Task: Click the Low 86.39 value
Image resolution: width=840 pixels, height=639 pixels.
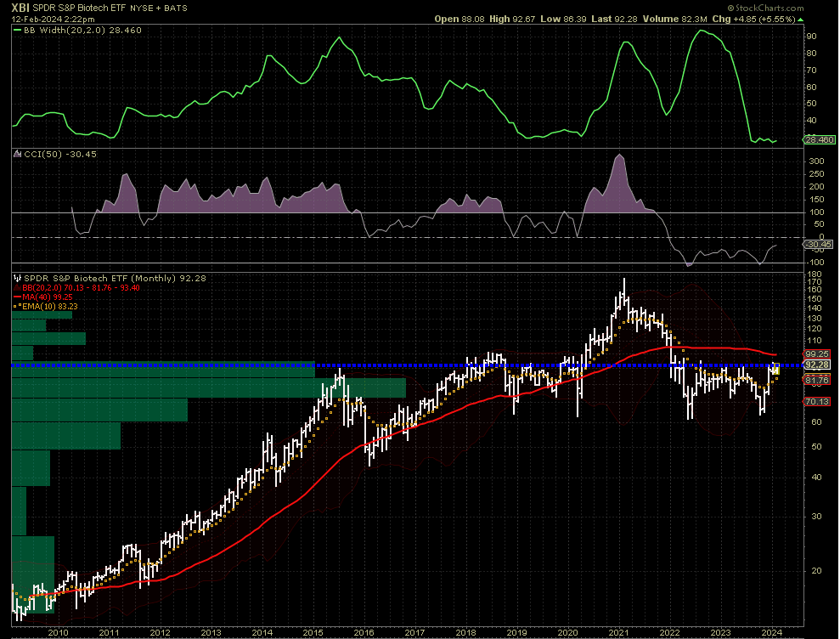Action: (x=563, y=19)
